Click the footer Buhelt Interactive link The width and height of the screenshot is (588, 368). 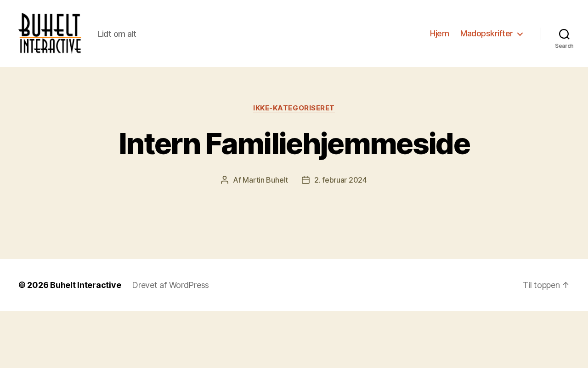pyautogui.click(x=85, y=285)
